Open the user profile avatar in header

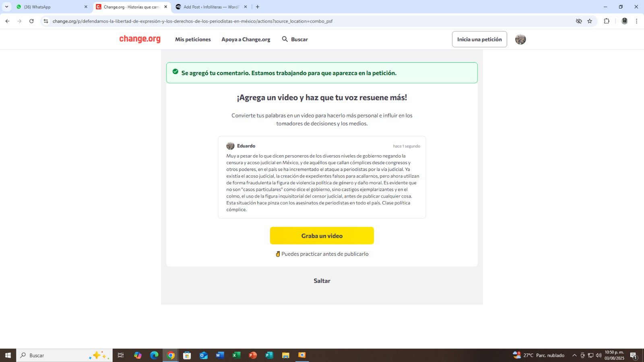click(x=520, y=39)
